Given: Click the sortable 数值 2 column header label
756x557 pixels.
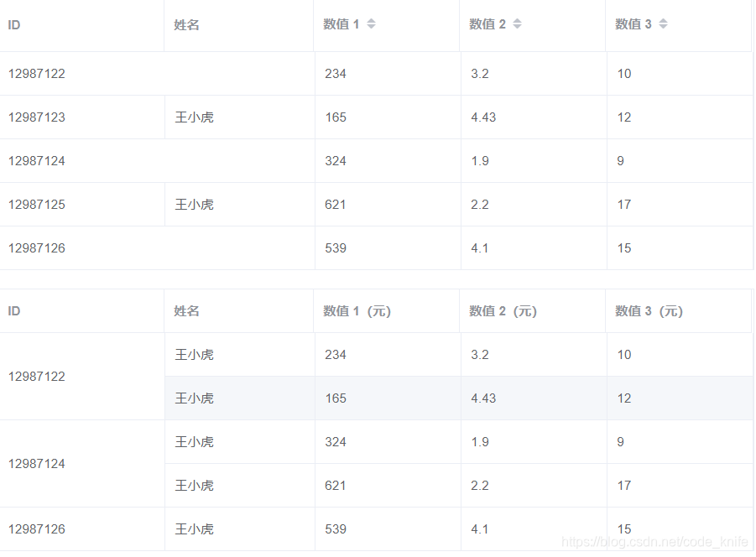Looking at the screenshot, I should 487,24.
